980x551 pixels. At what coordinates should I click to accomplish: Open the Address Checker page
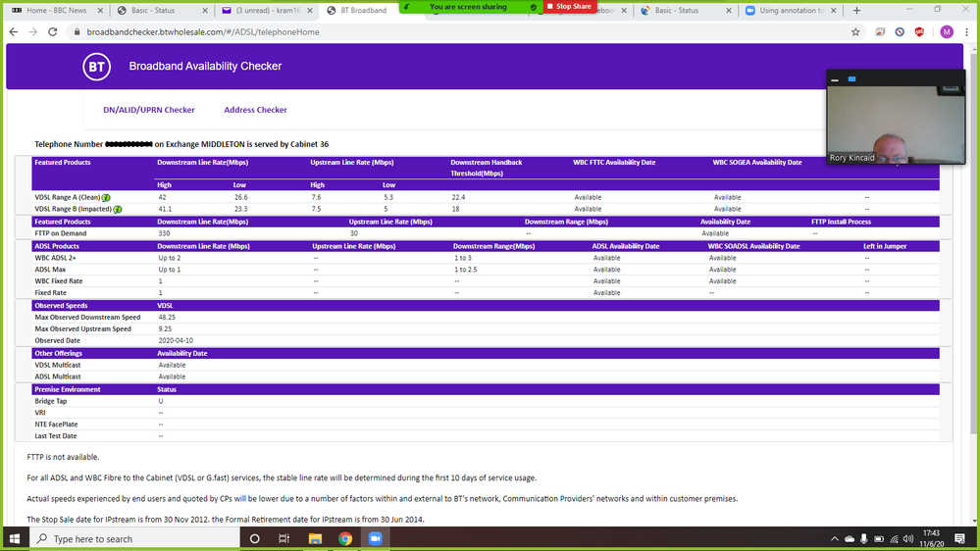[x=255, y=110]
